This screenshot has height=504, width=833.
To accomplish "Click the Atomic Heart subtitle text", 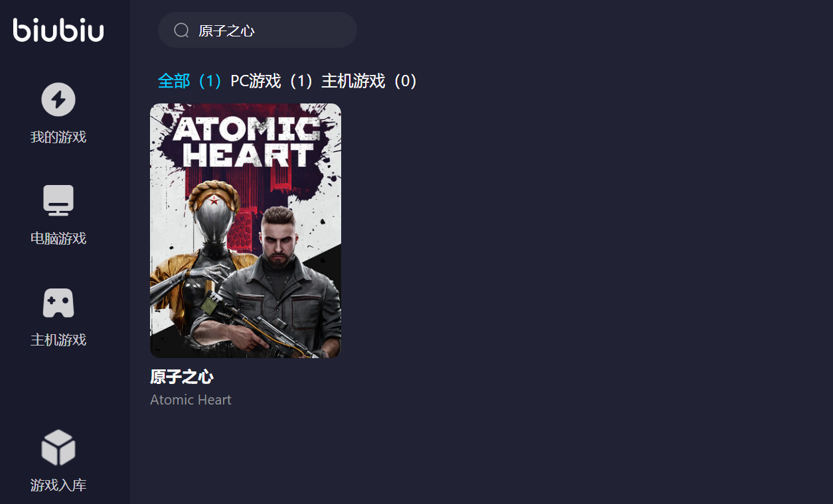I will coord(190,400).
